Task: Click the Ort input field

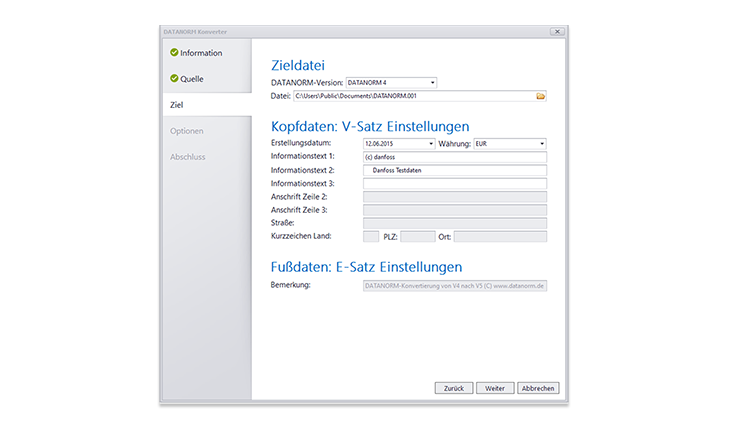Action: pos(500,237)
